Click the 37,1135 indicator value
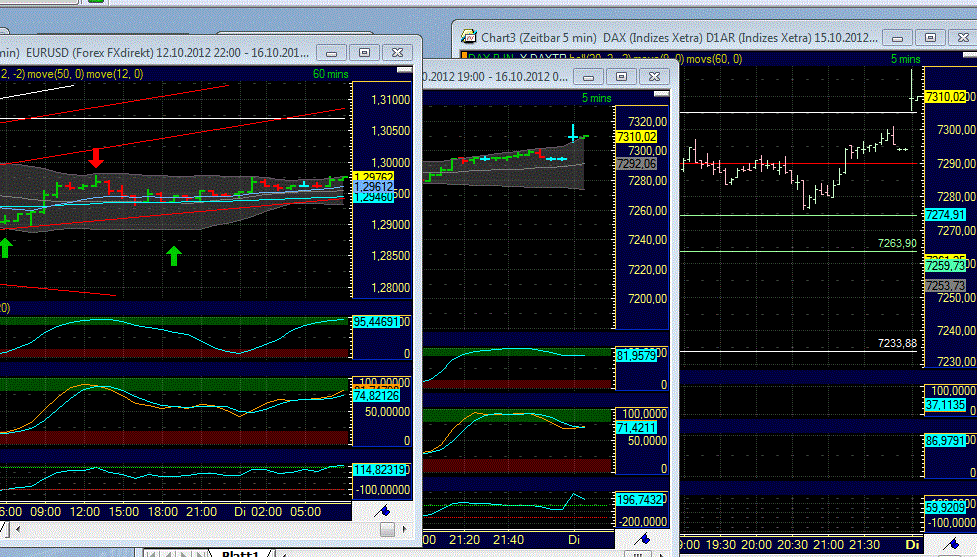The width and height of the screenshot is (977, 557). (945, 405)
